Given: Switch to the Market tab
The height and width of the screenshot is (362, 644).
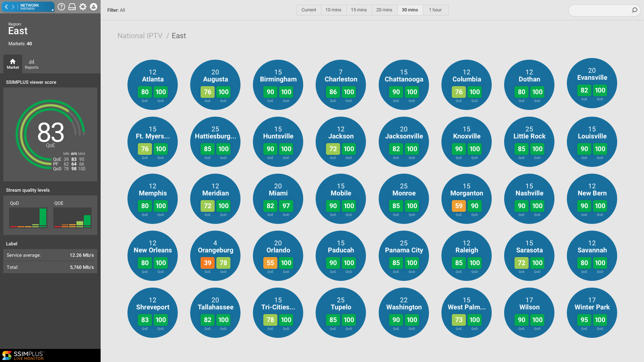Looking at the screenshot, I should click(x=13, y=64).
